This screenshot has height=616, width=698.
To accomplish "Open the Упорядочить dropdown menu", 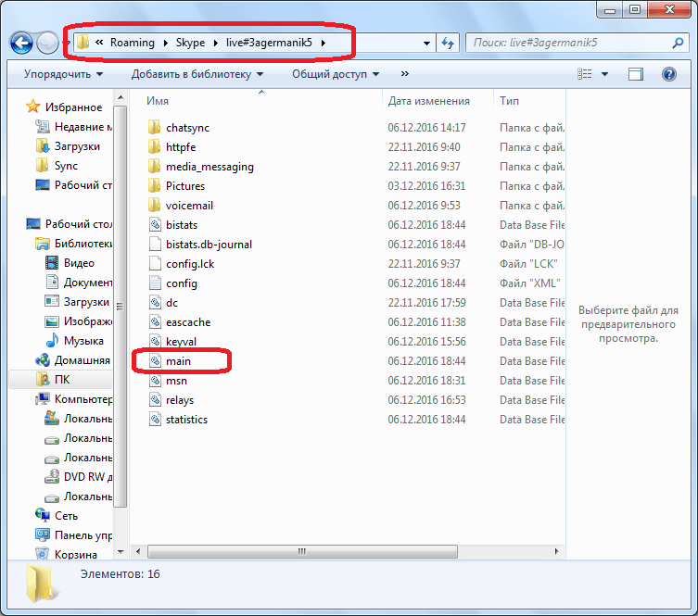I will click(63, 74).
